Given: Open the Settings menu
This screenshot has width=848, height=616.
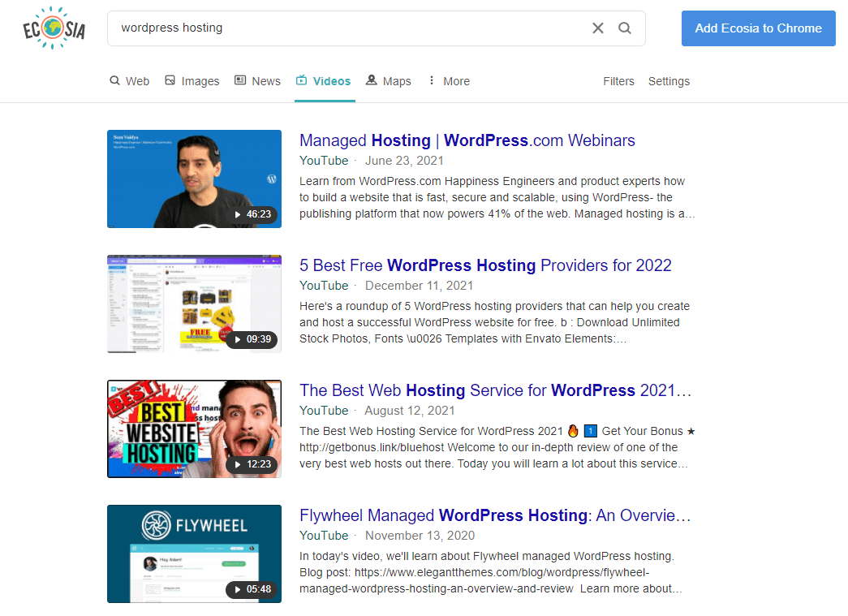Looking at the screenshot, I should (x=669, y=81).
